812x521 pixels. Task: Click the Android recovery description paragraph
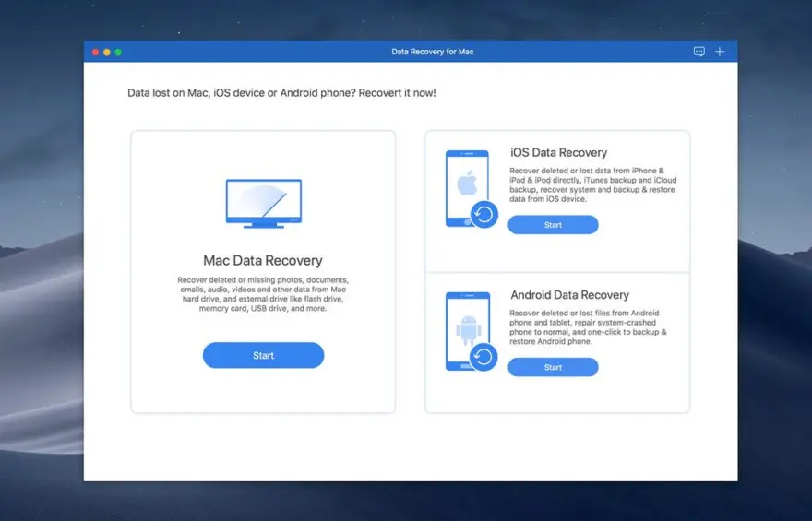click(589, 327)
